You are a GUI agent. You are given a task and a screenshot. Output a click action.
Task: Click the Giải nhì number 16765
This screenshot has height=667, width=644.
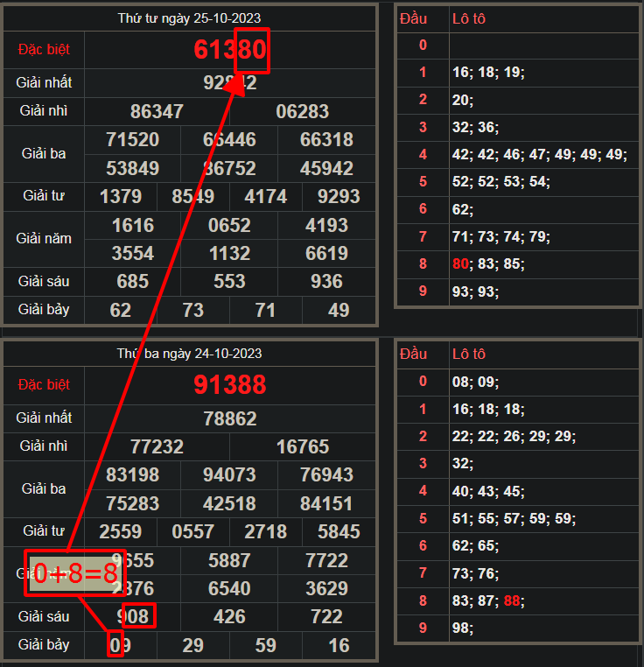(x=303, y=447)
